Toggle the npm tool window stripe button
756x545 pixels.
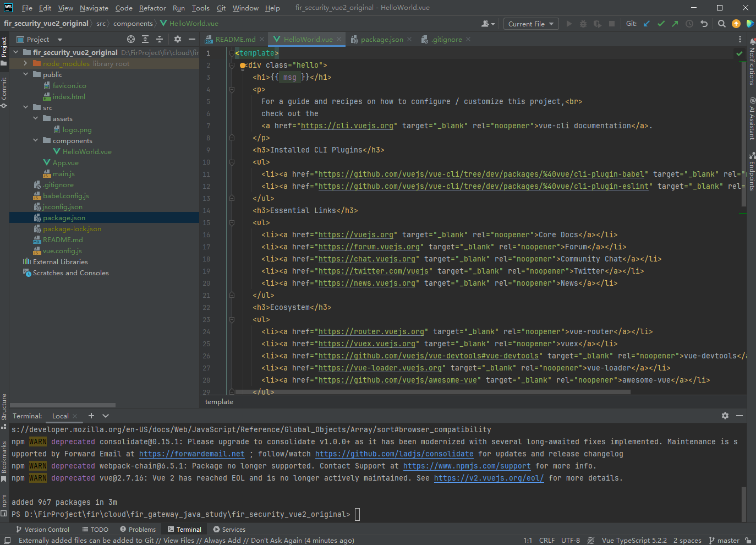(x=4, y=505)
